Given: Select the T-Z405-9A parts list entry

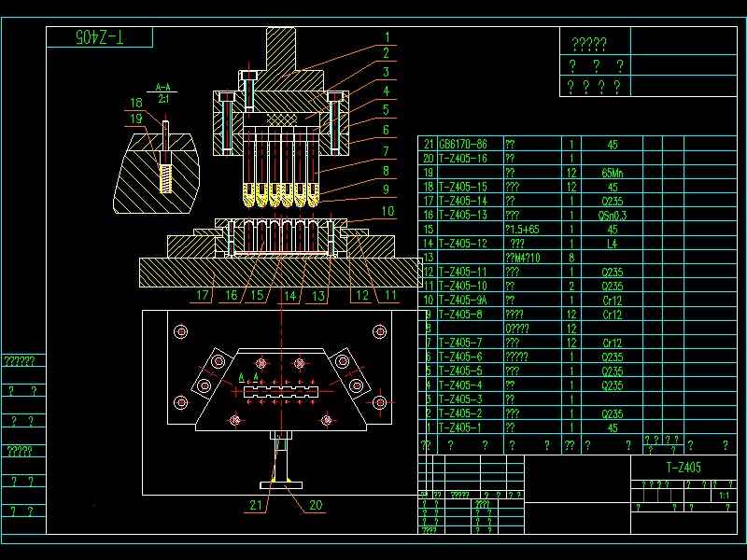Looking at the screenshot, I should coord(463,300).
